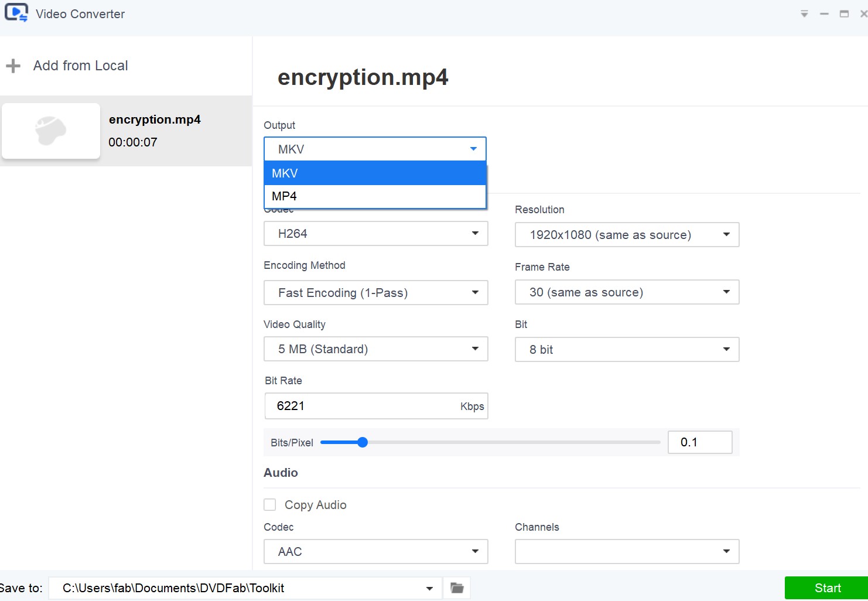Expand the Encoding Method dropdown
Image resolution: width=868 pixels, height=601 pixels.
(x=375, y=293)
